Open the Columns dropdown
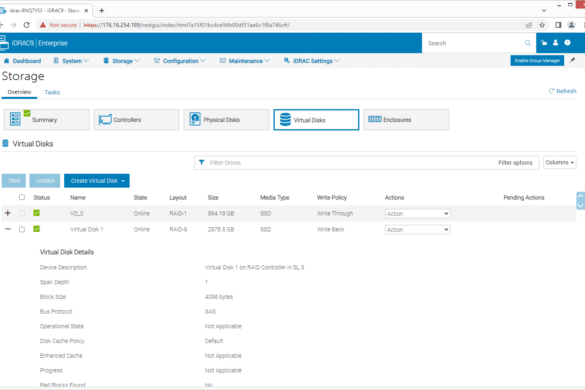 tap(560, 162)
